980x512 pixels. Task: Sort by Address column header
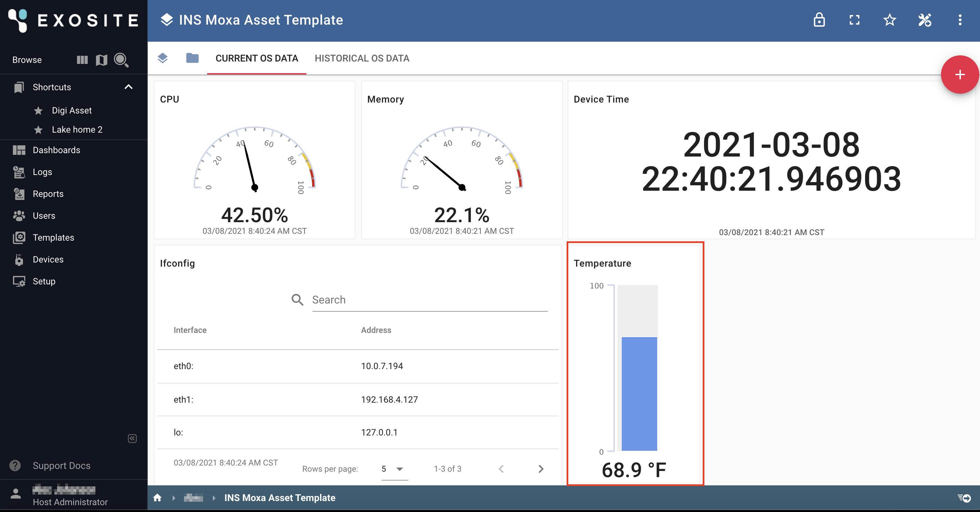coord(376,330)
